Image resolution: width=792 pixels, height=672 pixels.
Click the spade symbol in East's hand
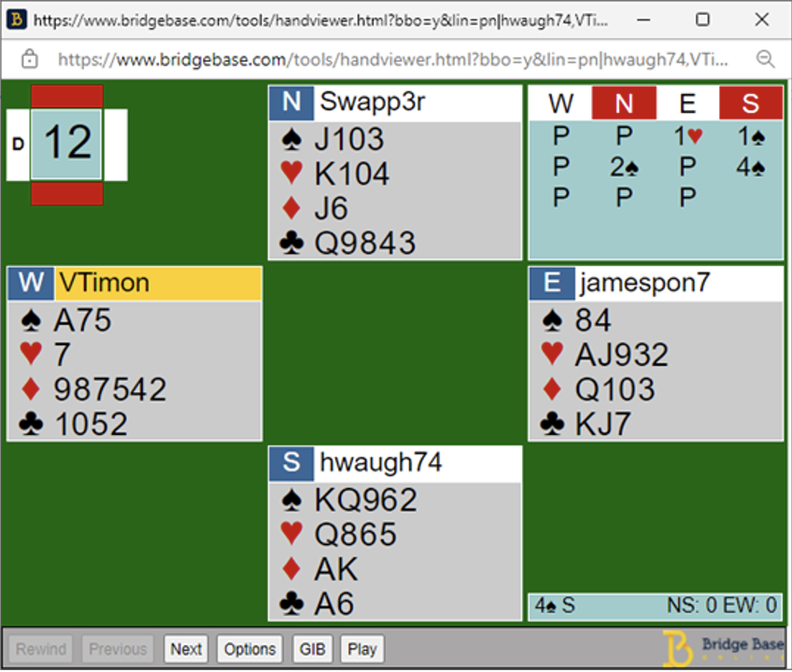click(552, 321)
